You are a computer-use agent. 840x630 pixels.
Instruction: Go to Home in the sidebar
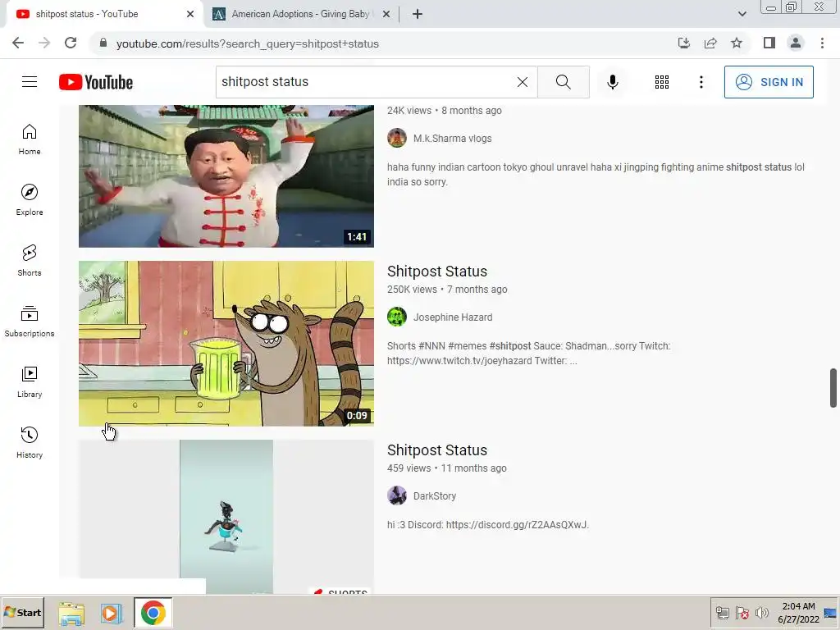(x=30, y=139)
